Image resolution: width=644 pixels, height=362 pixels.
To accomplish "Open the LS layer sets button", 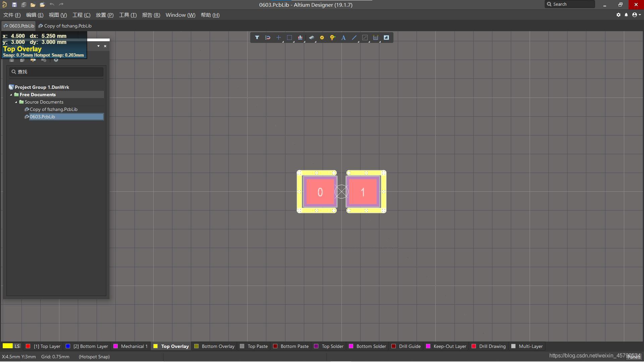I will pyautogui.click(x=17, y=346).
